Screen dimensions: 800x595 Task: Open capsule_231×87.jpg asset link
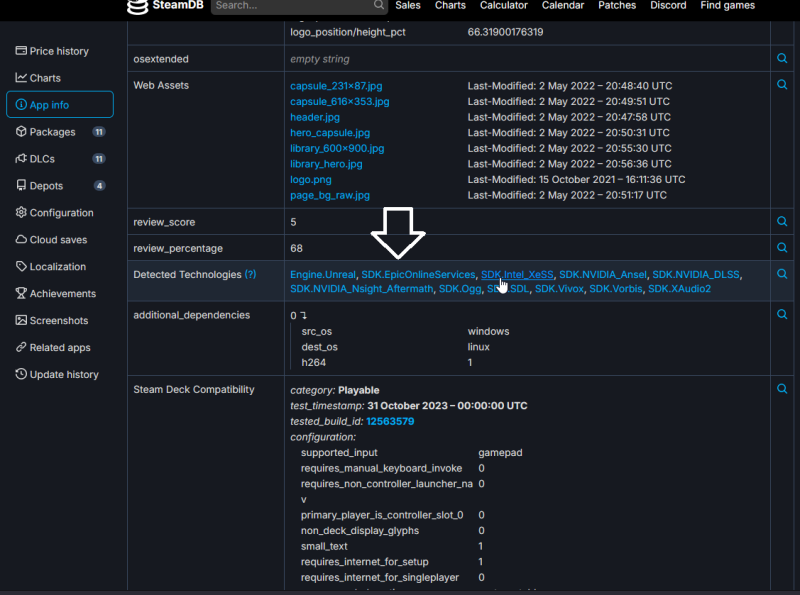tap(336, 86)
